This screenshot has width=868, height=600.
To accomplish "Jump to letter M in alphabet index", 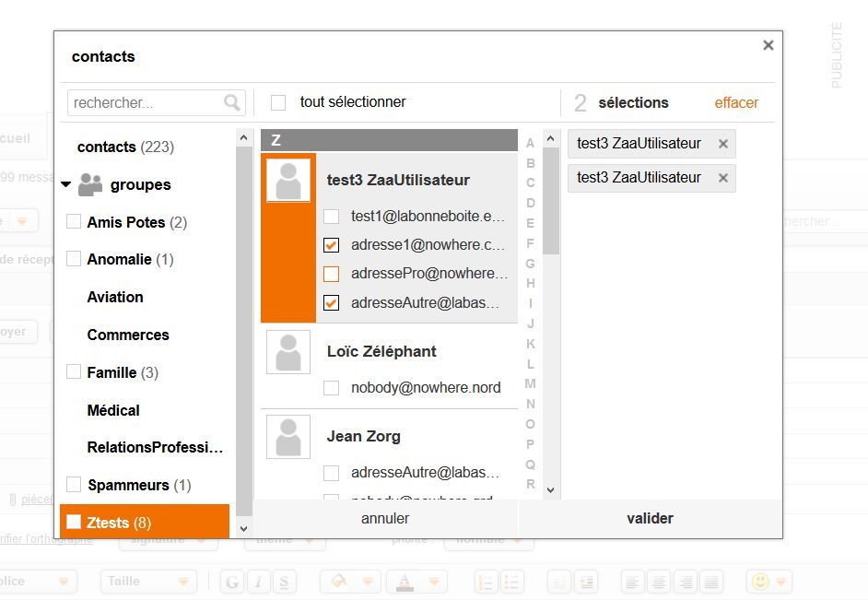I will point(530,383).
